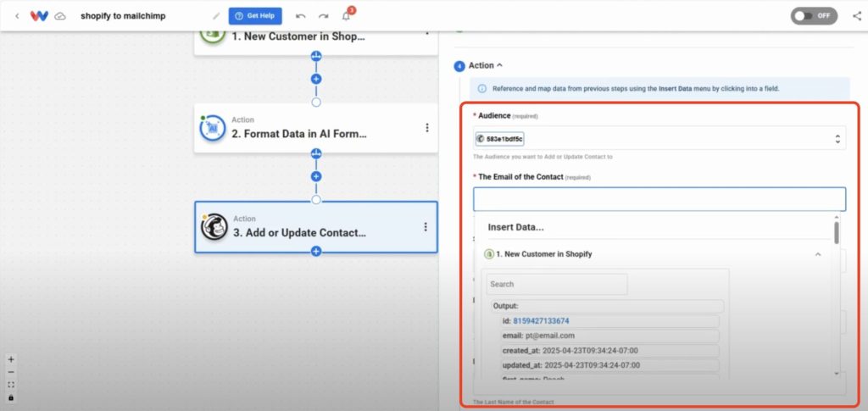Open step 3 three-dot options menu
This screenshot has height=411, width=868.
(x=426, y=227)
